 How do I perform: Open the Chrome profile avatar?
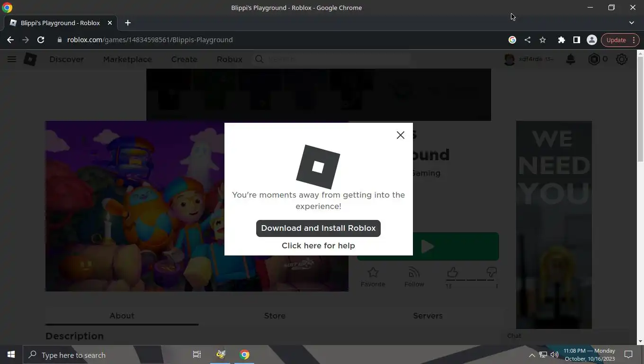[591, 40]
